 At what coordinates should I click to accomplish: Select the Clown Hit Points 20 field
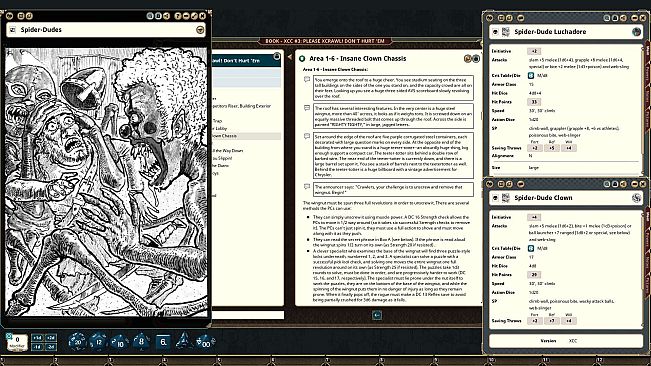534,275
